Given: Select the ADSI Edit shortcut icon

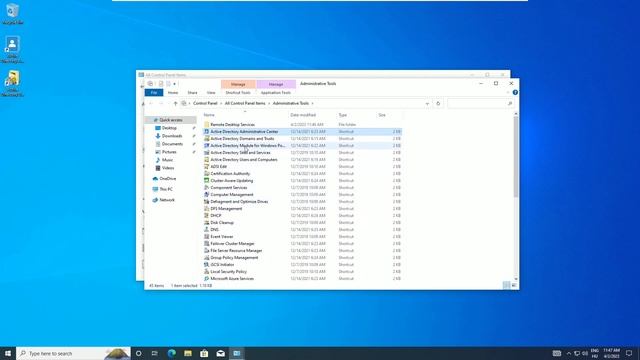Looking at the screenshot, I should click(x=207, y=167).
